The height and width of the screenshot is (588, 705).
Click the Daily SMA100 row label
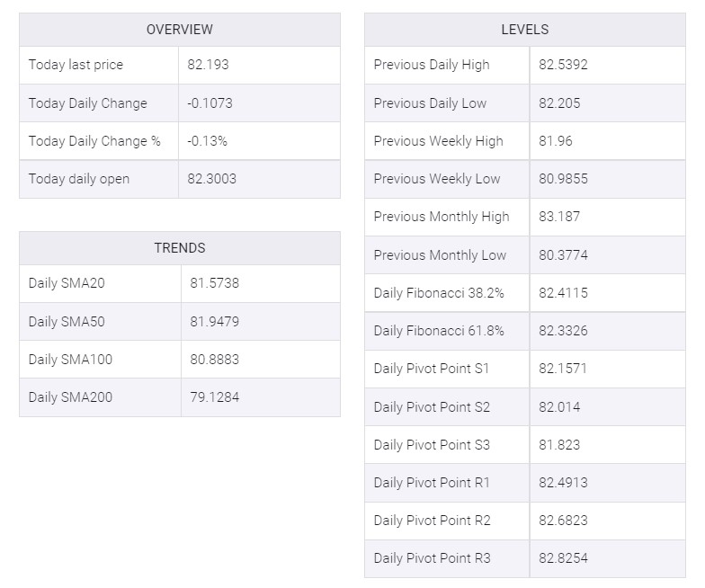pyautogui.click(x=70, y=360)
